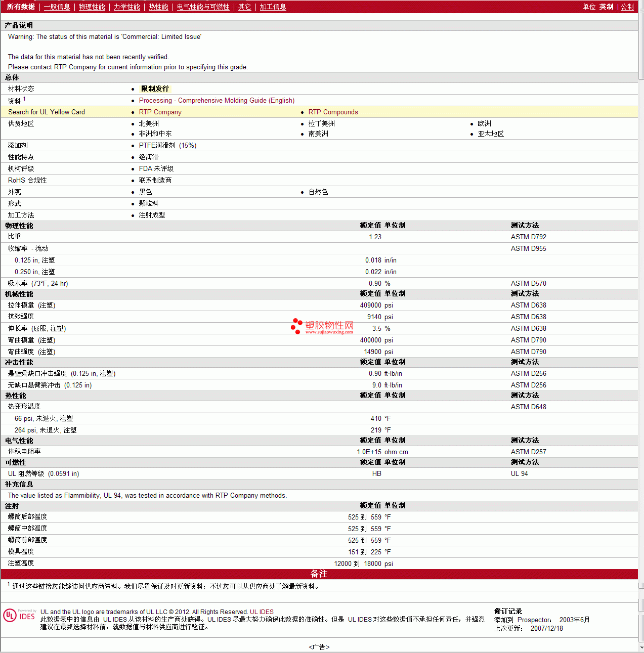The image size is (644, 653).
Task: Select 英制 units option
Action: point(606,7)
